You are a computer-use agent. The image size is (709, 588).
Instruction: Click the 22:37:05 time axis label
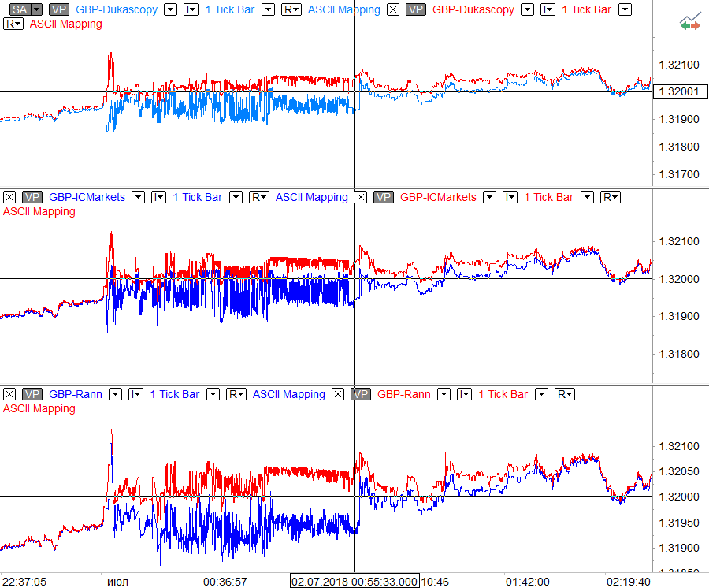click(24, 581)
